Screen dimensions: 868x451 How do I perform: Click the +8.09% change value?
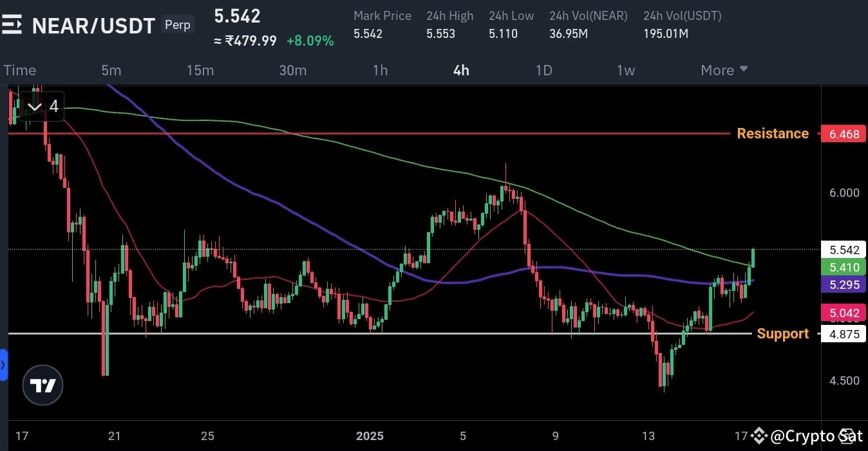point(310,41)
